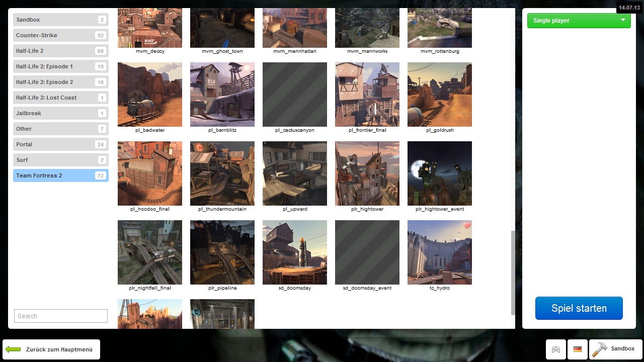Image resolution: width=644 pixels, height=362 pixels.
Task: Select the Jailbreak category
Action: tap(61, 113)
